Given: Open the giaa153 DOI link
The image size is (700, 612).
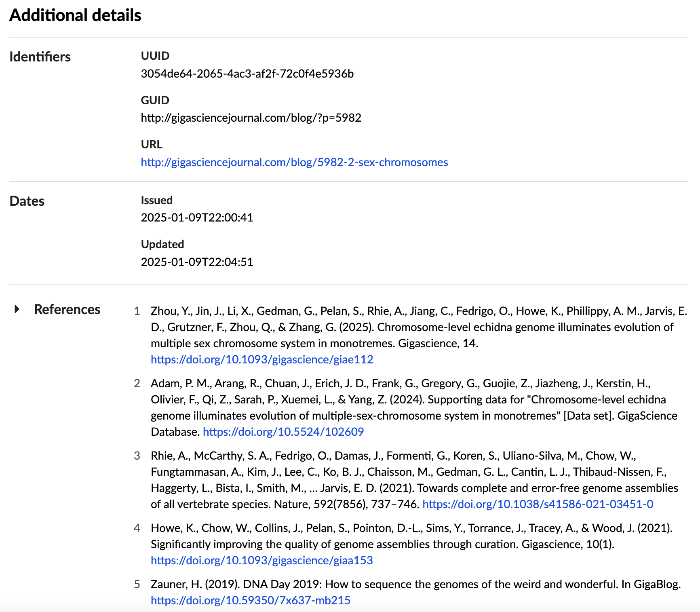Looking at the screenshot, I should click(x=262, y=560).
